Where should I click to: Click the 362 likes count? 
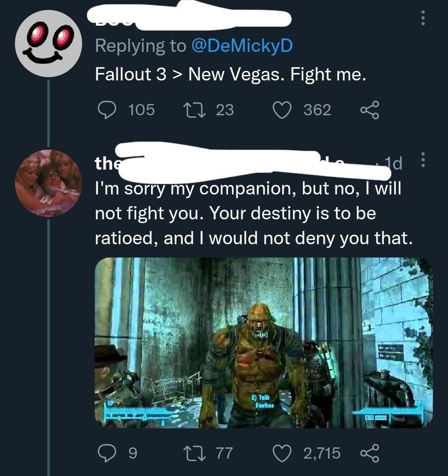pyautogui.click(x=317, y=109)
